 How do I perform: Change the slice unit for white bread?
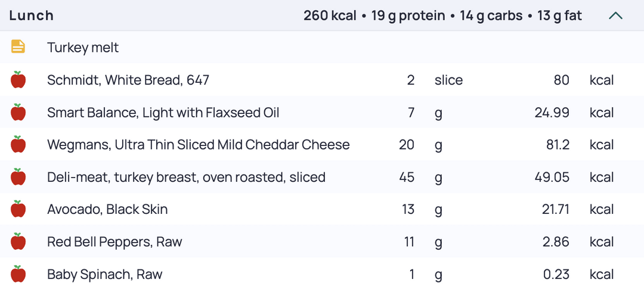coord(448,80)
